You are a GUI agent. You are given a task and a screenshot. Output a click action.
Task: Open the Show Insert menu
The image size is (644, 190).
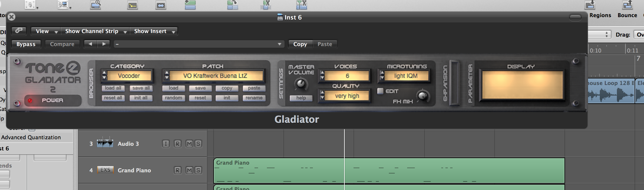click(x=153, y=31)
